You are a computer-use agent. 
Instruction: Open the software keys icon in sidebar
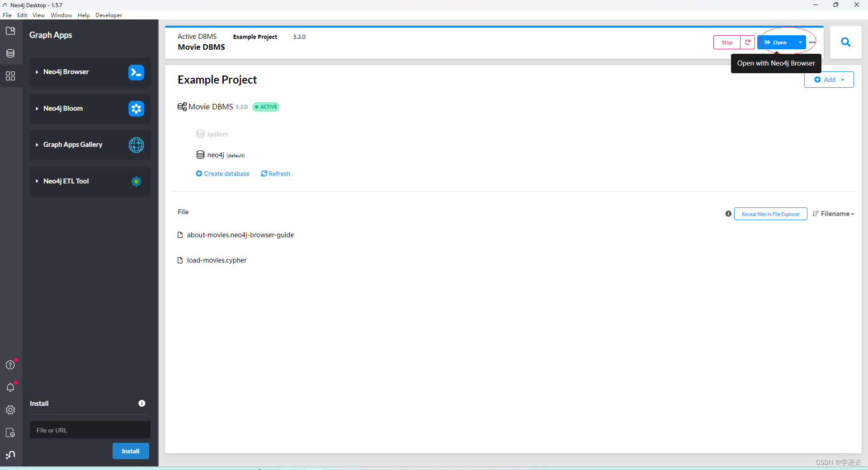10,432
